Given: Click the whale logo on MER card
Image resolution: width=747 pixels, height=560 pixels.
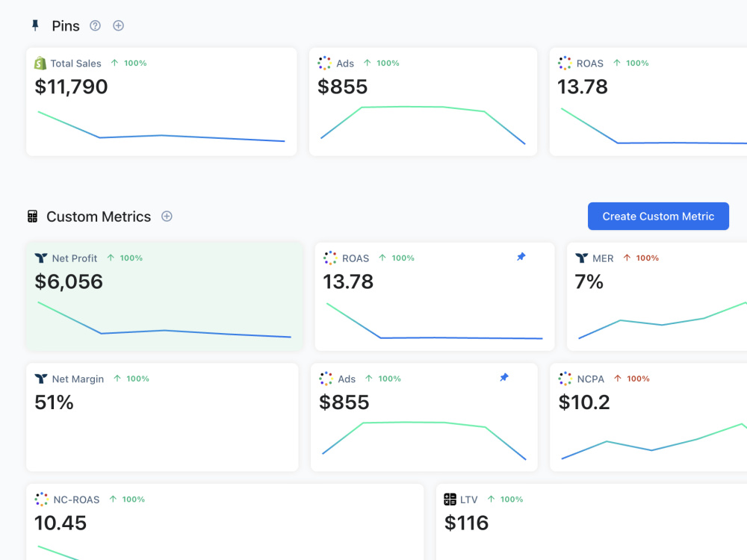Looking at the screenshot, I should (x=581, y=258).
